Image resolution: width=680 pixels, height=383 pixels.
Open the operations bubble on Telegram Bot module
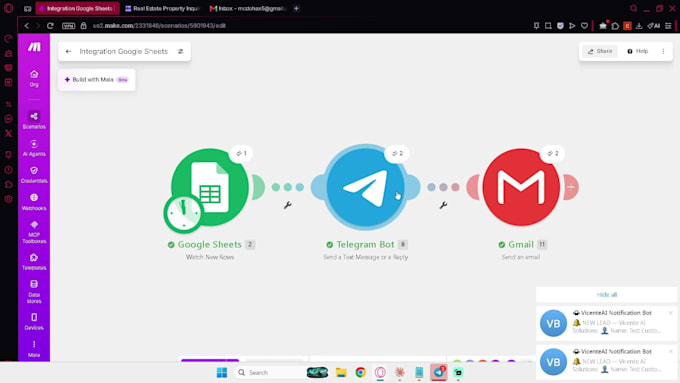[x=397, y=153]
